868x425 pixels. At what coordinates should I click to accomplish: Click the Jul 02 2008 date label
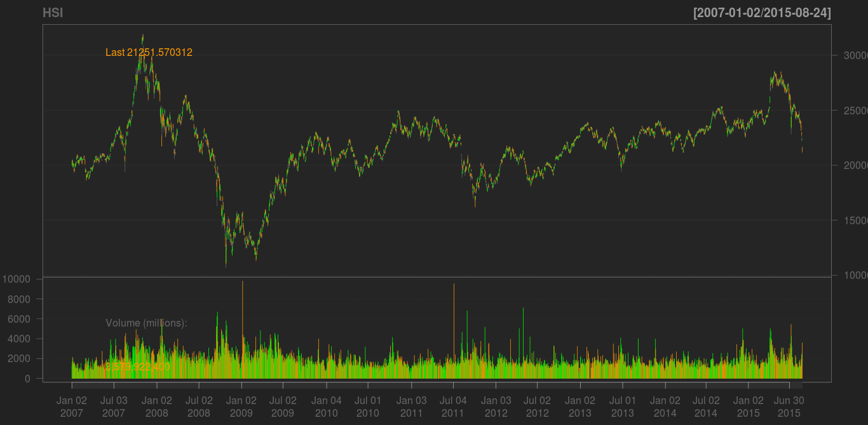199,407
